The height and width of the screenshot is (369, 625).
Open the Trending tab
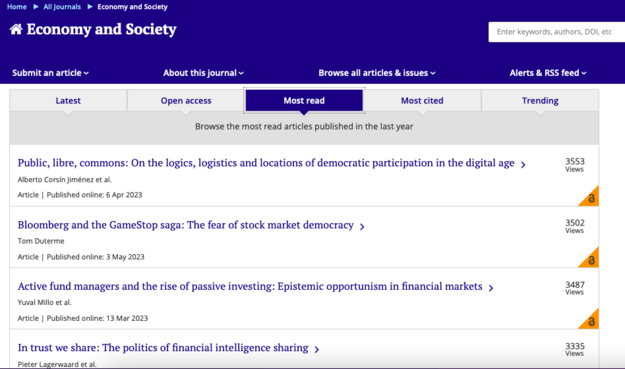click(540, 100)
